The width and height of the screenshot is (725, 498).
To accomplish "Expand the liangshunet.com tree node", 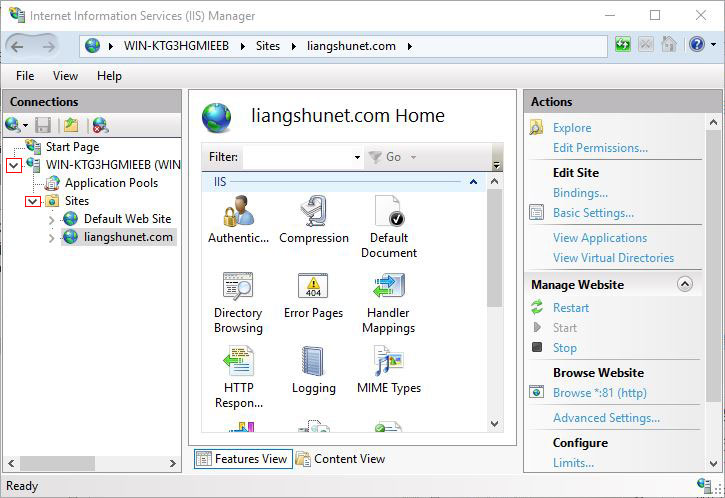I will (52, 238).
